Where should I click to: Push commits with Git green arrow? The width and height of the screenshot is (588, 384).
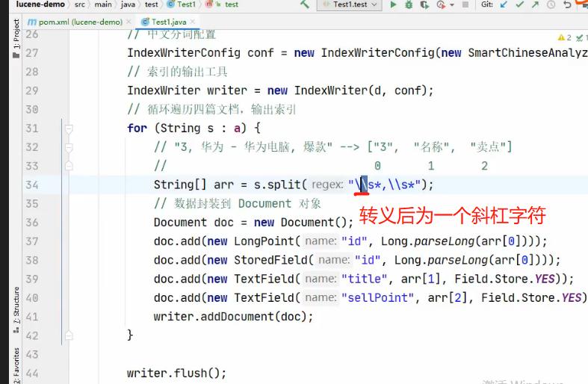[535, 4]
